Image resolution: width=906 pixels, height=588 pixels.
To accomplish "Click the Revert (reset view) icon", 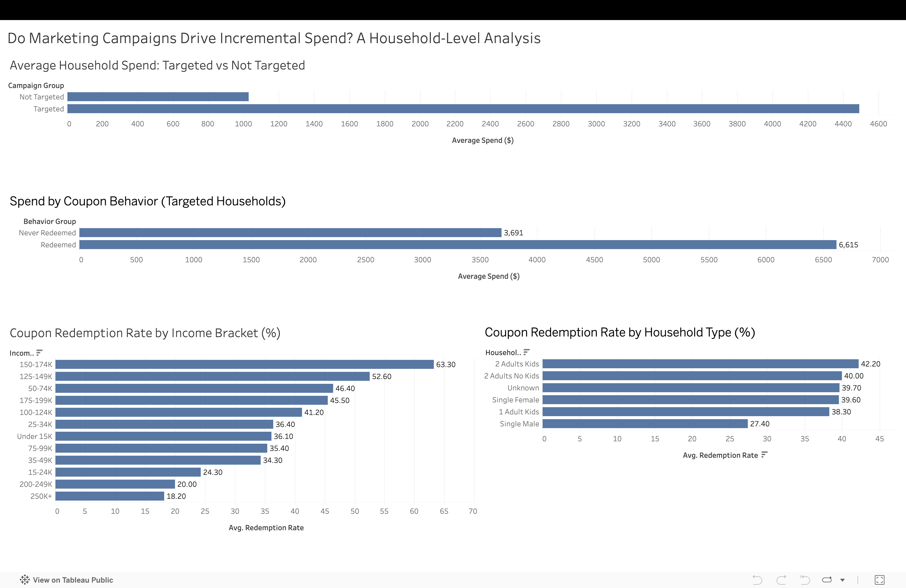I will (805, 580).
